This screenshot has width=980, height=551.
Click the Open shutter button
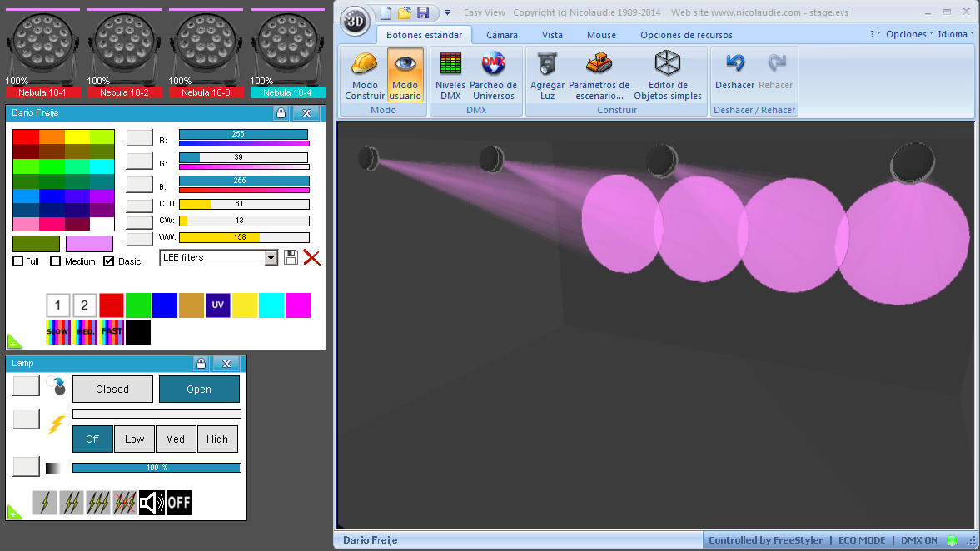point(199,389)
